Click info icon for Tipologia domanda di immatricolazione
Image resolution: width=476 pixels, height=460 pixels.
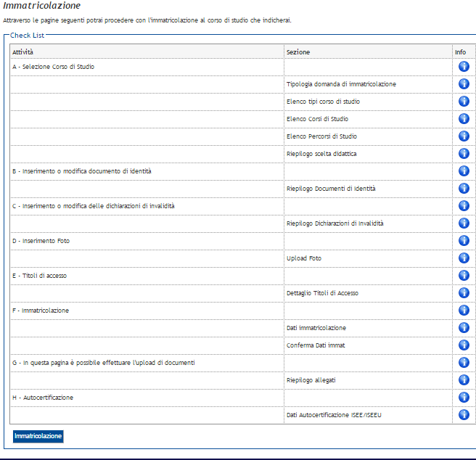[x=464, y=83]
